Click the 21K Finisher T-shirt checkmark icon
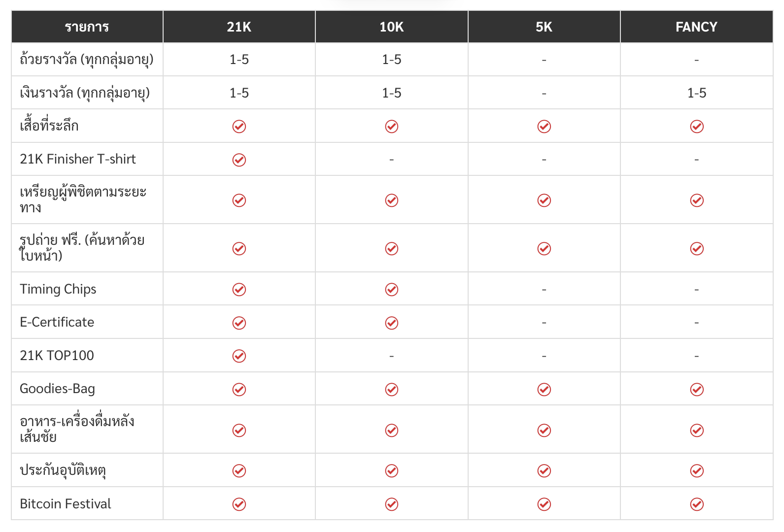Image resolution: width=784 pixels, height=532 pixels. (x=239, y=160)
